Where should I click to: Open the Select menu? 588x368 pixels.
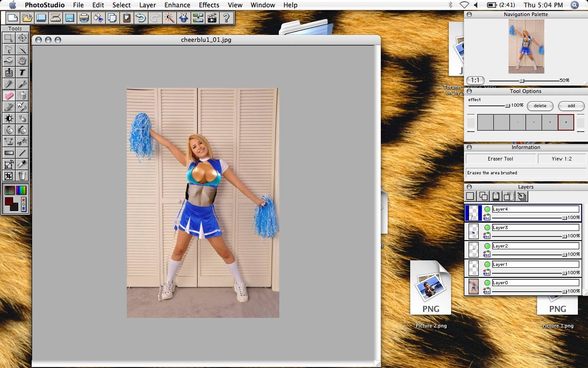pos(121,5)
